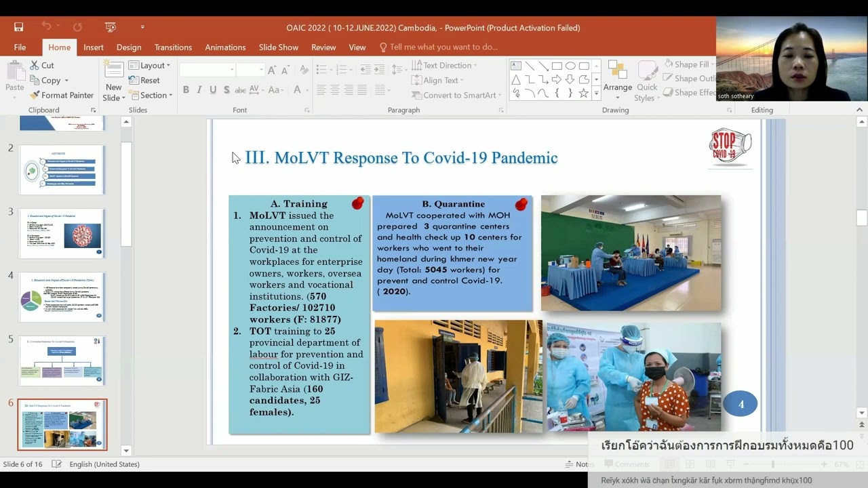Screen dimensions: 868x488
Task: Click the Notes button in status bar
Action: point(577,464)
